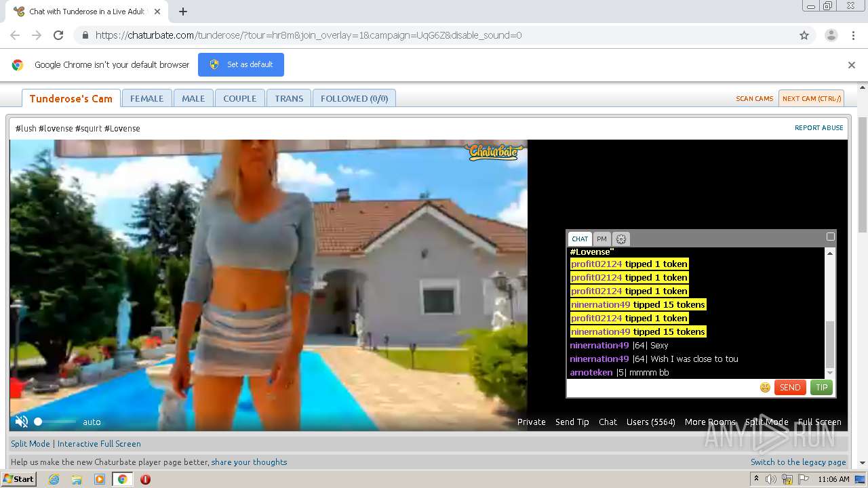Go to NEXT CAM button

811,98
